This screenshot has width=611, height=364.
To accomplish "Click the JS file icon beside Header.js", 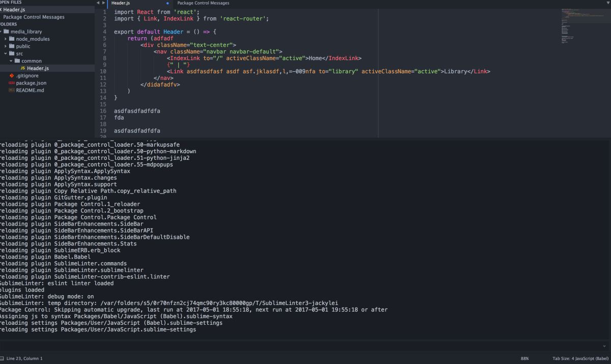I will 22,68.
